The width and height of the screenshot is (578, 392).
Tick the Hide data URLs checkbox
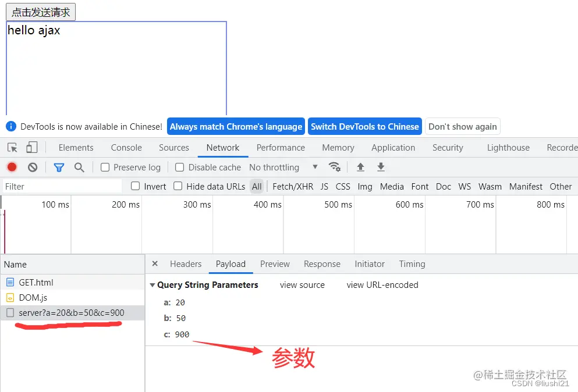pyautogui.click(x=178, y=186)
